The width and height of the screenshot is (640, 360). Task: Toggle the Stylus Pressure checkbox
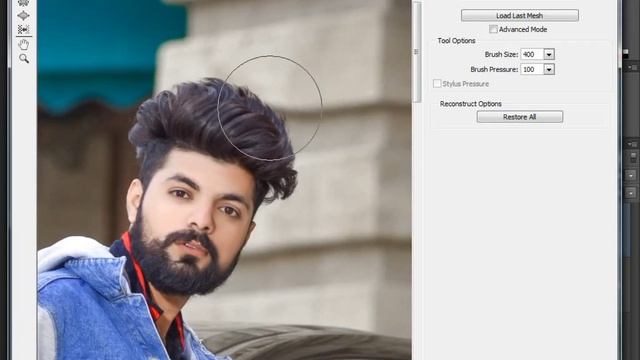437,84
